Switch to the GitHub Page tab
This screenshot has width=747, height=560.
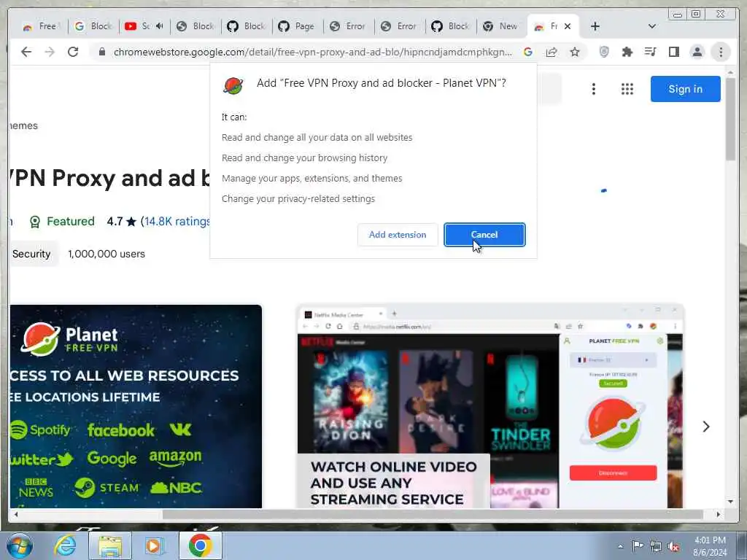click(x=298, y=26)
